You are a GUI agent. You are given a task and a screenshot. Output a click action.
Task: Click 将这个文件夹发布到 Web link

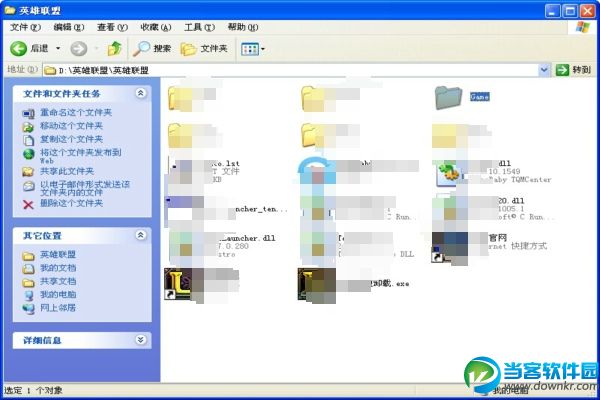[x=81, y=156]
